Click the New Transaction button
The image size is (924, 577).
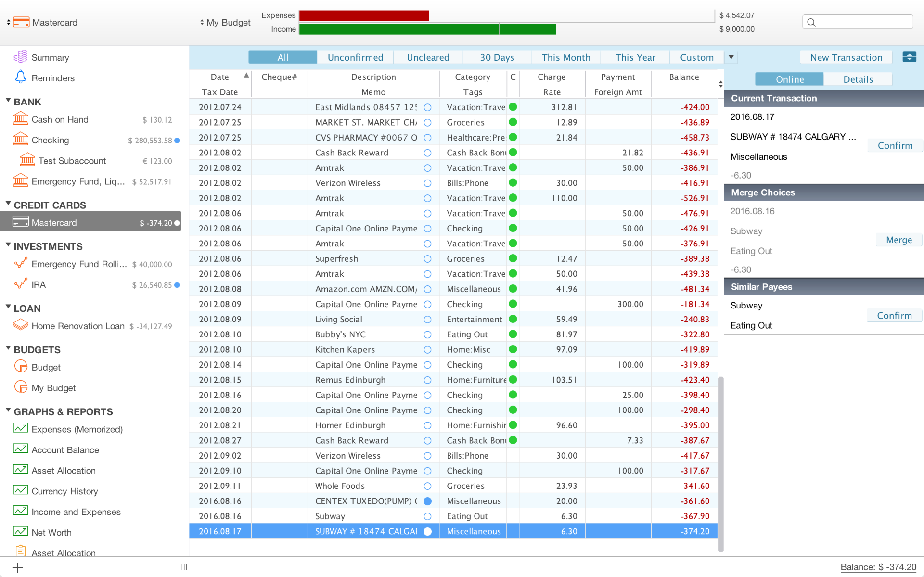tap(846, 57)
